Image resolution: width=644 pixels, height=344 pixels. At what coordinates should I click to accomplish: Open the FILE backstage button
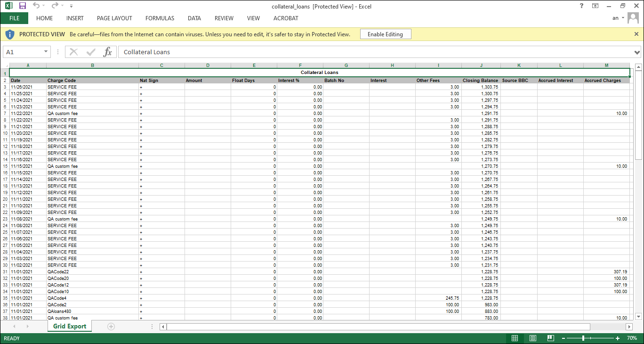click(14, 18)
